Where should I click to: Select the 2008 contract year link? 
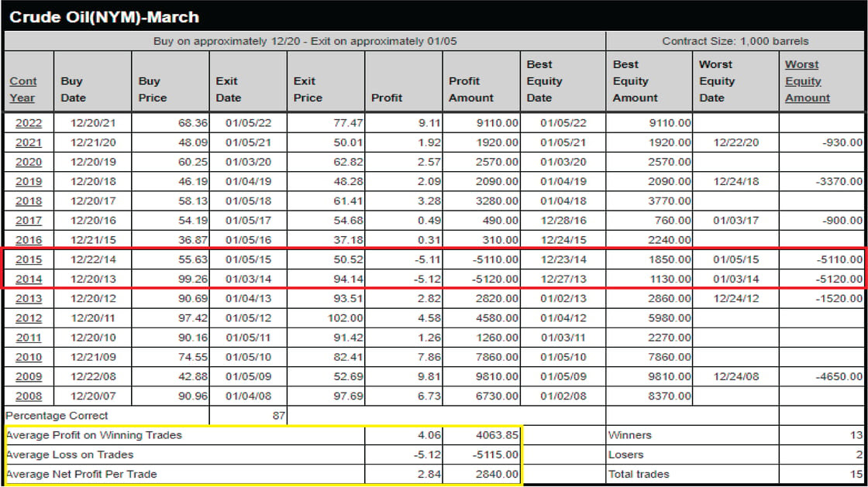29,396
